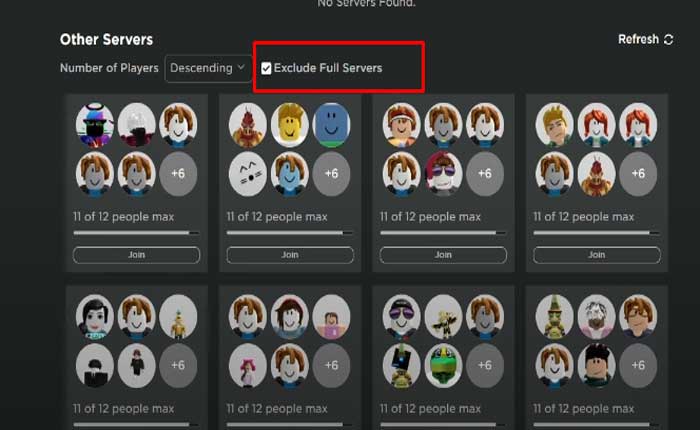Open the red-haired purple sunglasses avatar
700x430 pixels.
[x=443, y=174]
